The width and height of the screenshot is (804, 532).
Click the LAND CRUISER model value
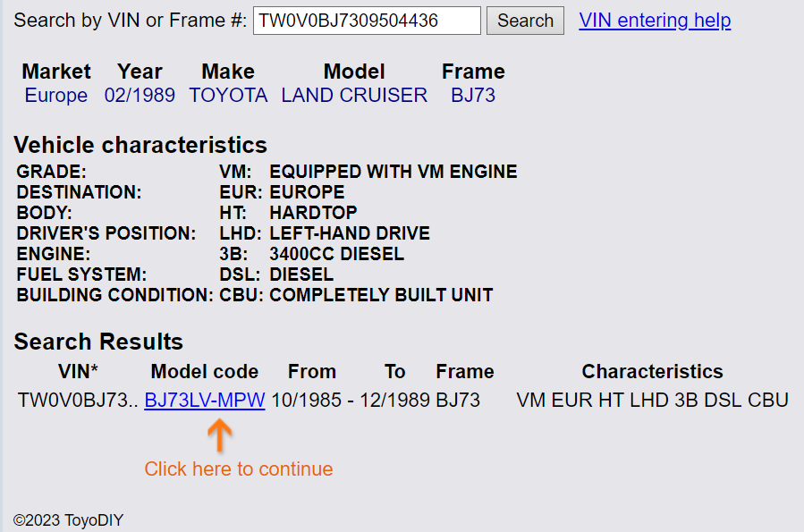click(354, 96)
